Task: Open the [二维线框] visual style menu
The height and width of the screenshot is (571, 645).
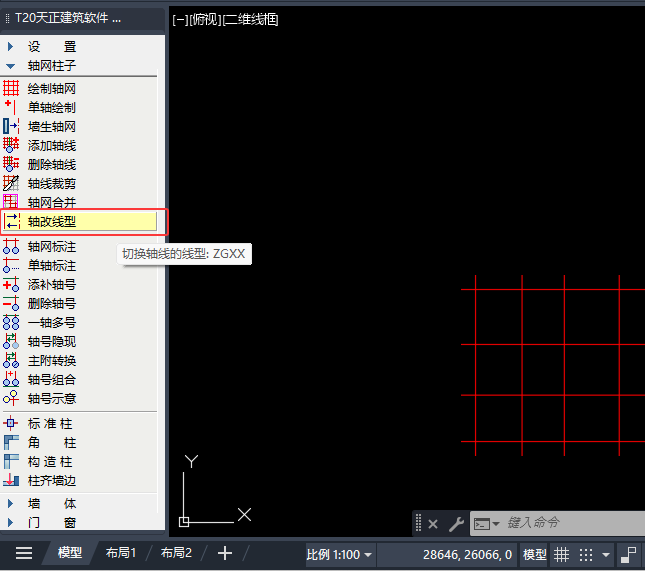Action: pyautogui.click(x=251, y=19)
